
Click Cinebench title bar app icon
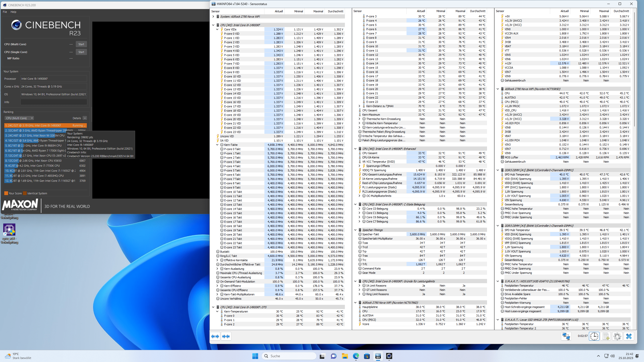click(x=5, y=5)
